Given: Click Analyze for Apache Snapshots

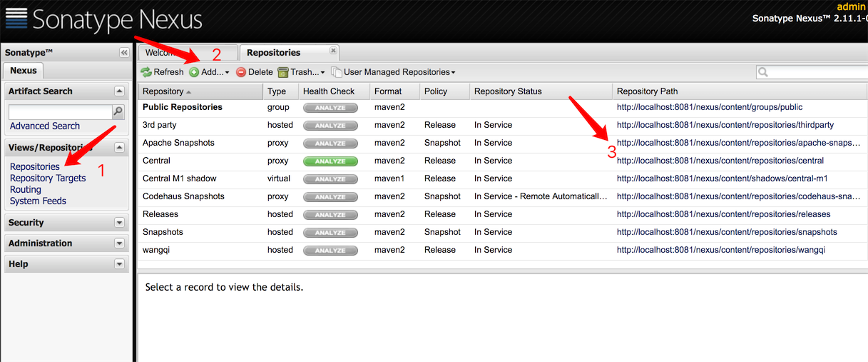Looking at the screenshot, I should coord(330,144).
